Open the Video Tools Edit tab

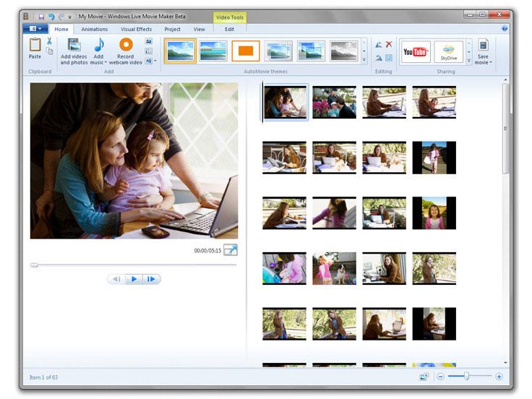point(230,29)
